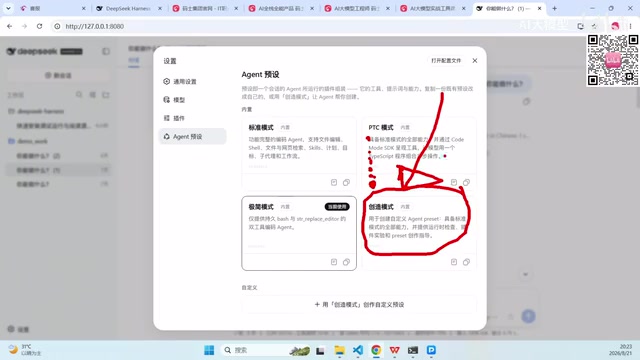Viewport: 640px width, 360px height.
Task: Select the PTC 模式 preset card title
Action: [x=381, y=127]
